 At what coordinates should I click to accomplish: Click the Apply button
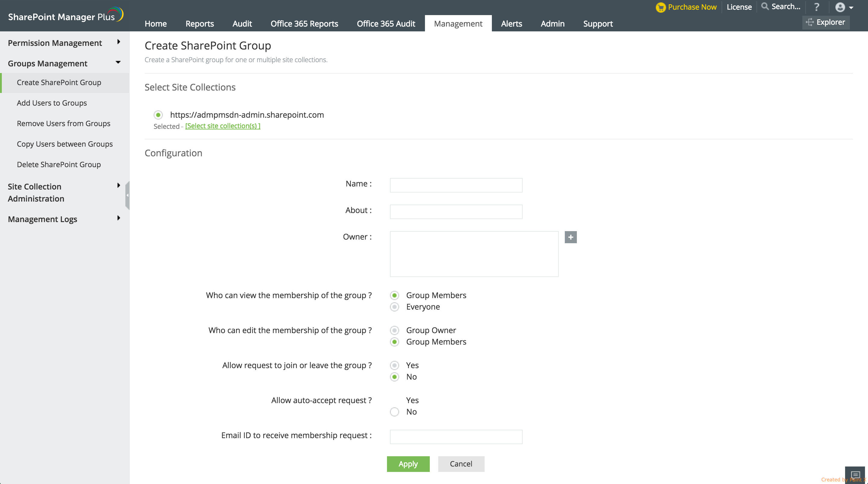click(x=408, y=464)
